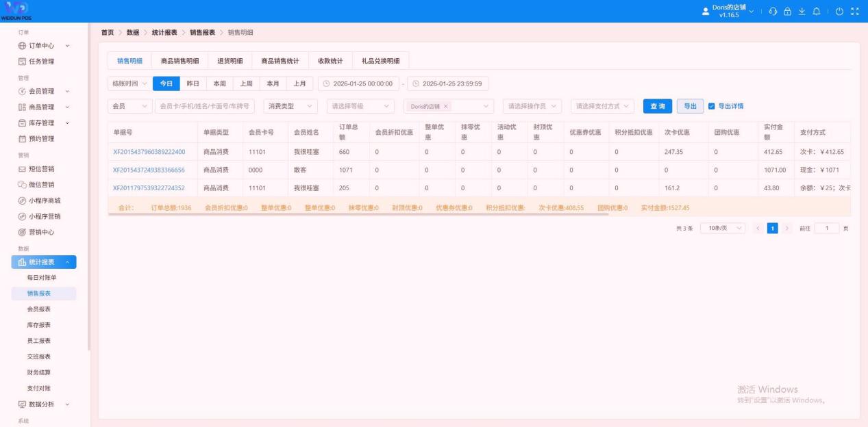The width and height of the screenshot is (868, 427).
Task: Click the 预约管理 calendar icon
Action: pyautogui.click(x=22, y=138)
